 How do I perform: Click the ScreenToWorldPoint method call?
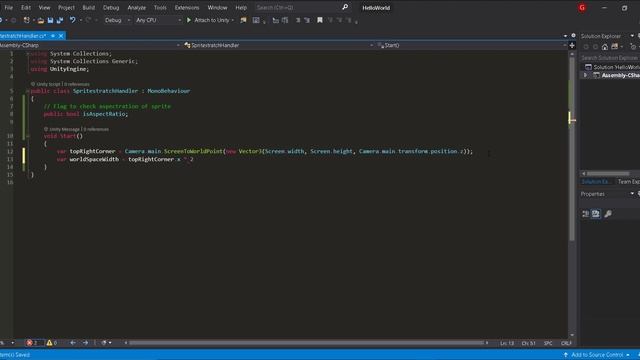[x=193, y=151]
